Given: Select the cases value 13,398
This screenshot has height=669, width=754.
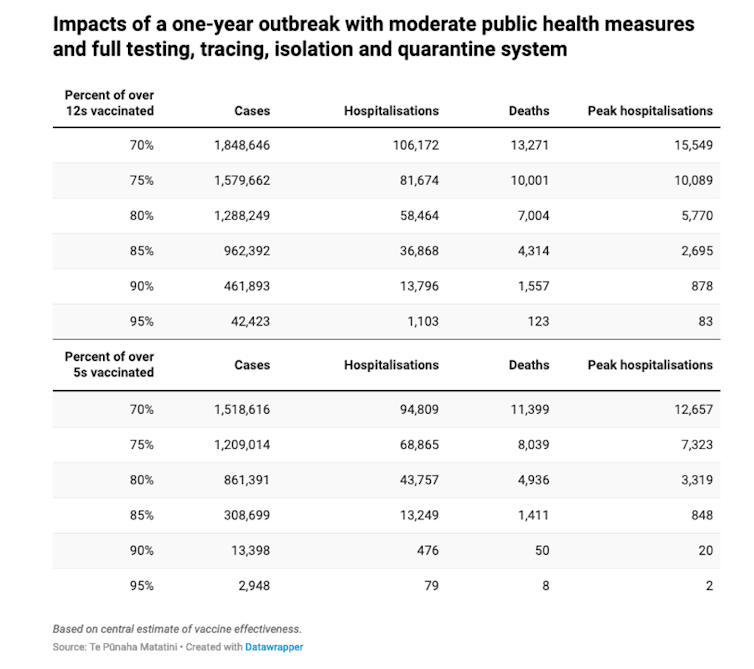Looking at the screenshot, I should (249, 550).
